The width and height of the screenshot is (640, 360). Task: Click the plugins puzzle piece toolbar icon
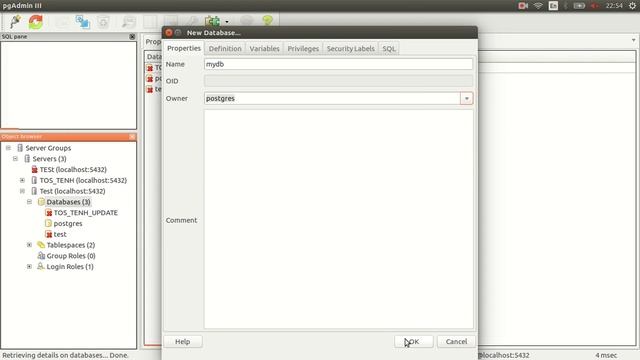pos(213,21)
